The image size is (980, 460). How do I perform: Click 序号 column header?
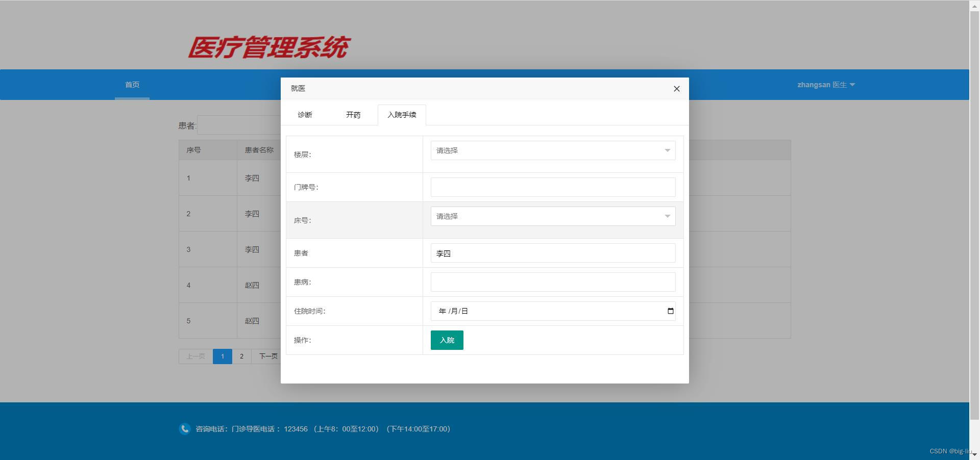(x=193, y=150)
